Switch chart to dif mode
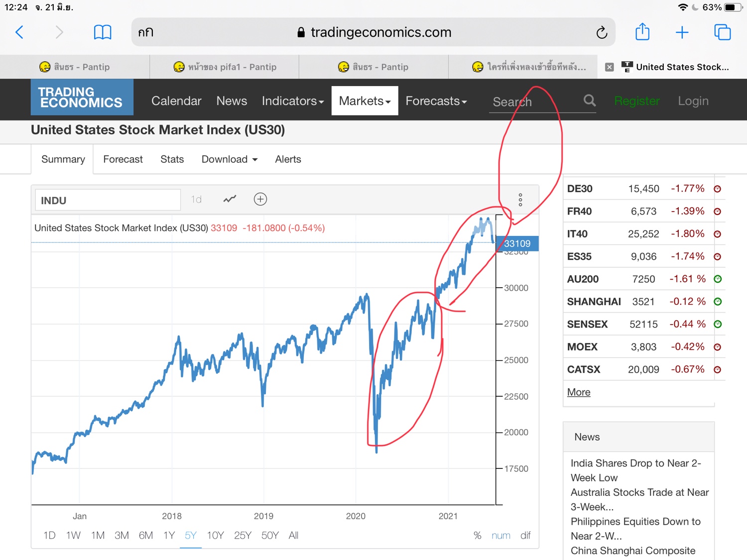Image resolution: width=747 pixels, height=560 pixels. click(525, 536)
